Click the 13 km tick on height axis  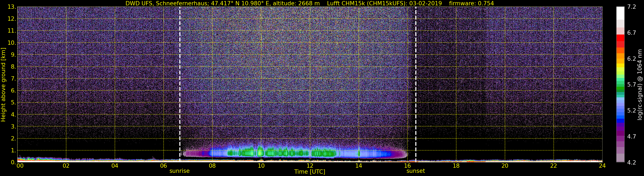click(12, 7)
